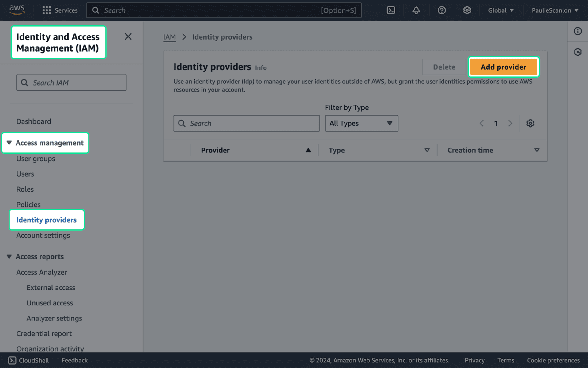
Task: Click the AWS logo to return home
Action: (x=17, y=10)
